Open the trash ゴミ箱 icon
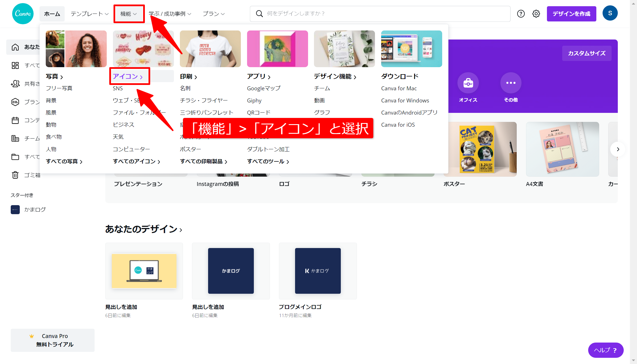 coord(15,175)
